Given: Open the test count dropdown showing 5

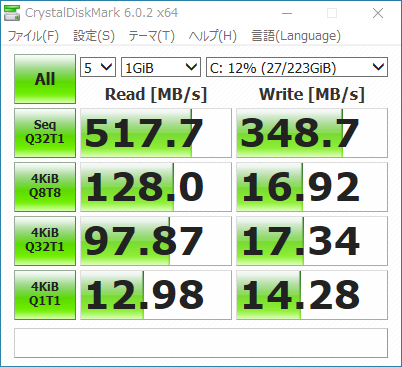Looking at the screenshot, I should 98,67.
